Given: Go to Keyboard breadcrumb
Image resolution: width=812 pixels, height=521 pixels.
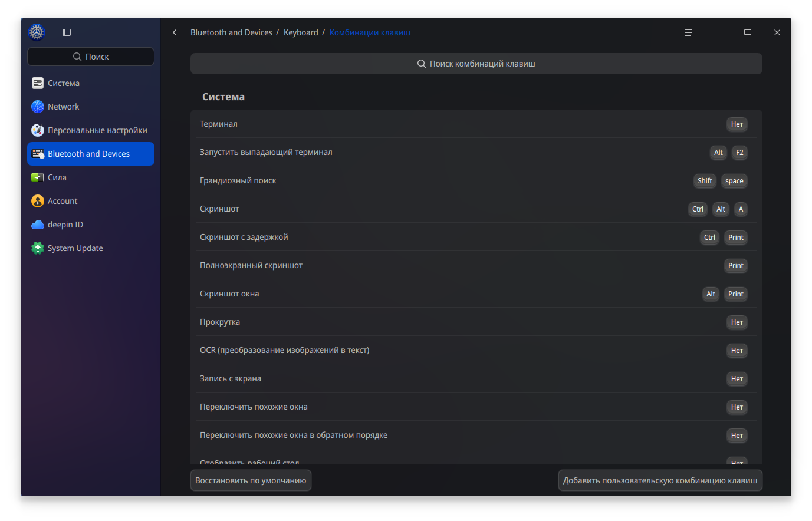Looking at the screenshot, I should pyautogui.click(x=301, y=32).
